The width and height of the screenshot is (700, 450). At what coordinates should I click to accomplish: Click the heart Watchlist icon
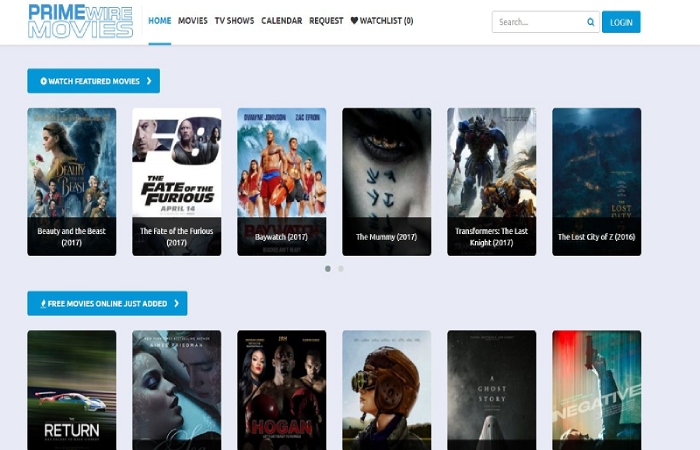coord(354,21)
